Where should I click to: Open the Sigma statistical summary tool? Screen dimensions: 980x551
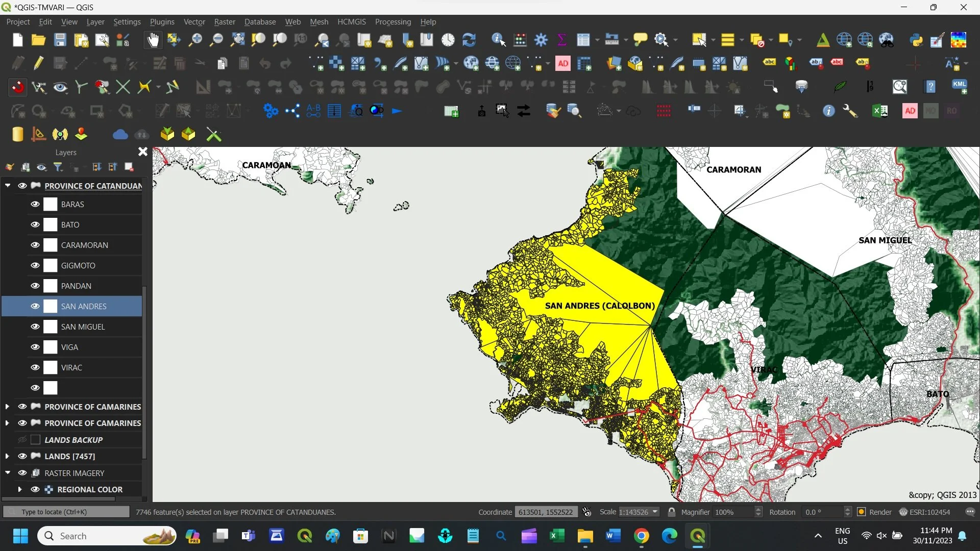coord(562,40)
